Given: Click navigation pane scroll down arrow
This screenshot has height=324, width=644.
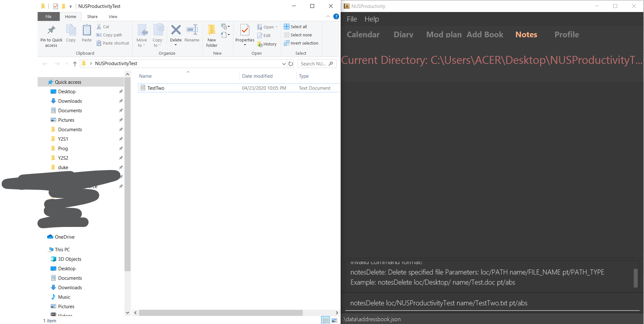Looking at the screenshot, I should click(x=127, y=313).
